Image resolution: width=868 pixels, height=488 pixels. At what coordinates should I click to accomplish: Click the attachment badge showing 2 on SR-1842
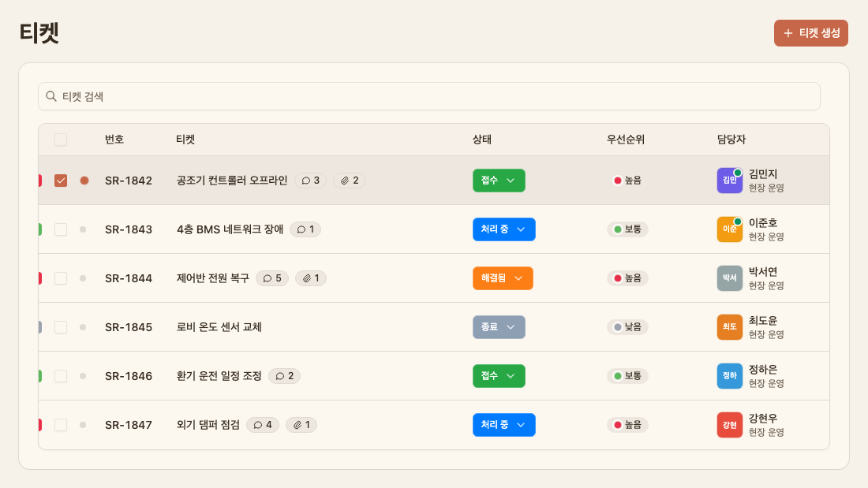tap(350, 181)
